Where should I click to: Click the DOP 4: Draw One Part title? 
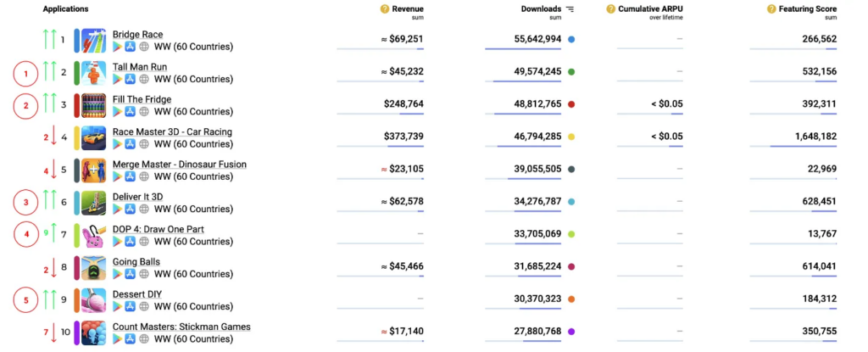coord(158,229)
